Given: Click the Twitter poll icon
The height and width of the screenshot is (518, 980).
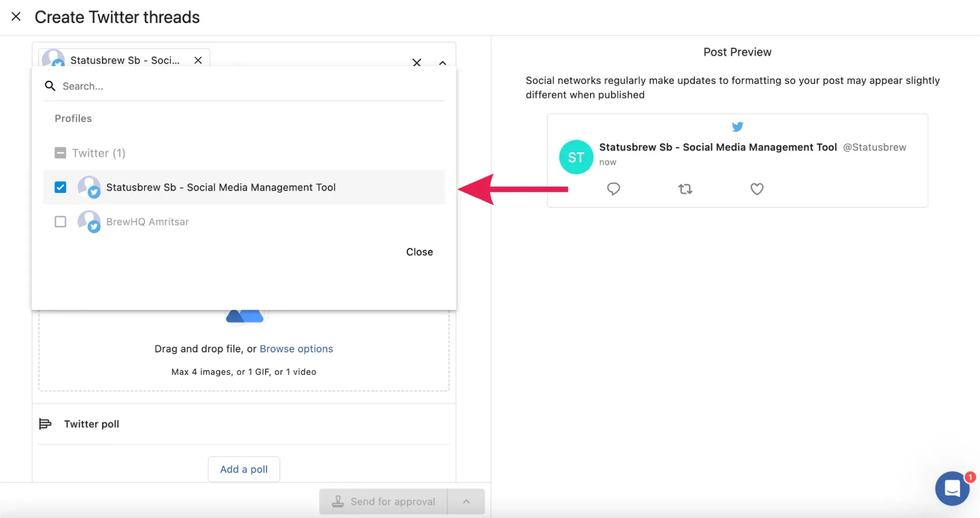Looking at the screenshot, I should click(45, 424).
